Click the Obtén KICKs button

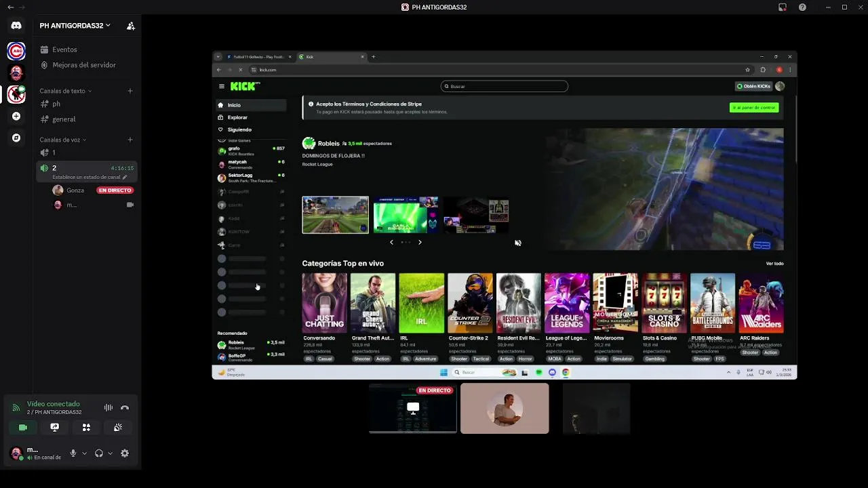754,86
